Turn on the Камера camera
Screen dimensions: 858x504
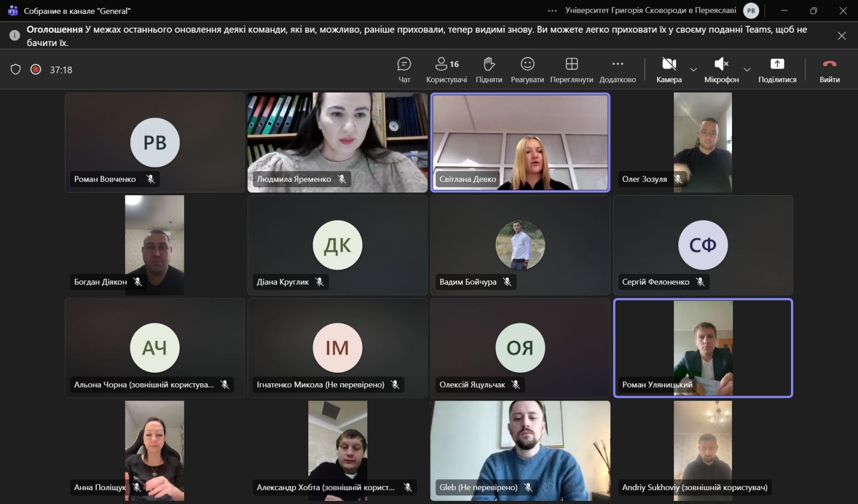(x=669, y=70)
